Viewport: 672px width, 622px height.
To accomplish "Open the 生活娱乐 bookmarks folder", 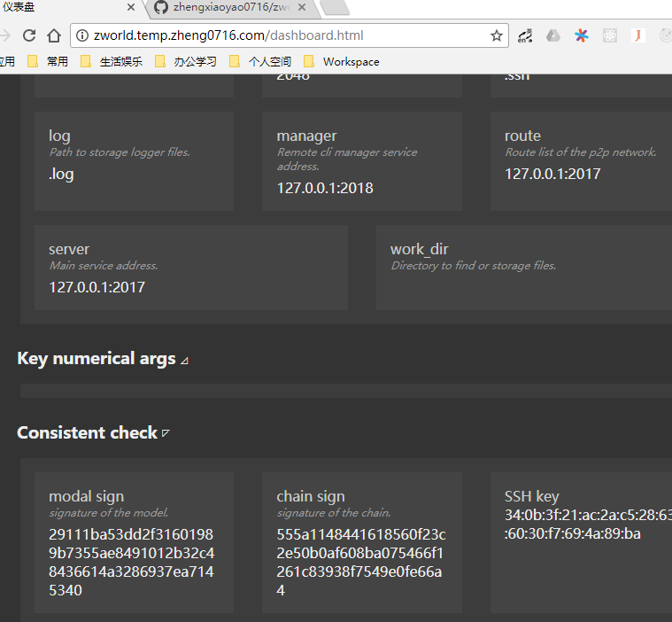I will [x=112, y=62].
